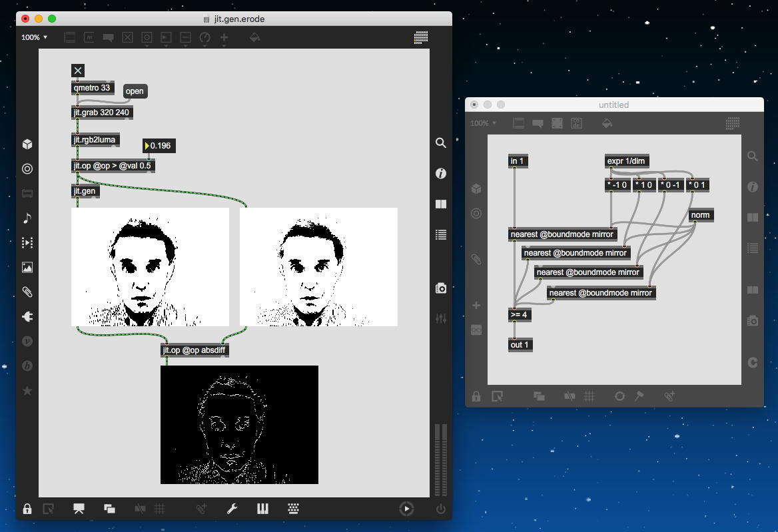
Task: Select the out 1 object in untitled window
Action: pyautogui.click(x=520, y=345)
